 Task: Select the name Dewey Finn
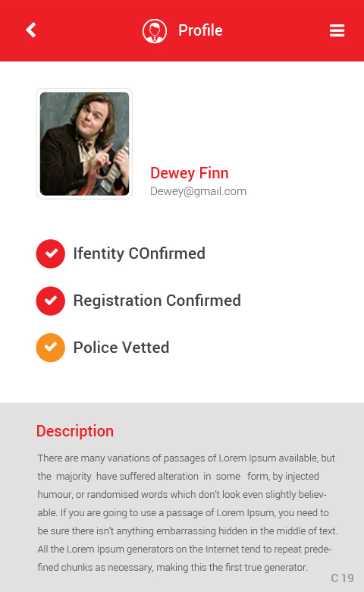point(190,173)
